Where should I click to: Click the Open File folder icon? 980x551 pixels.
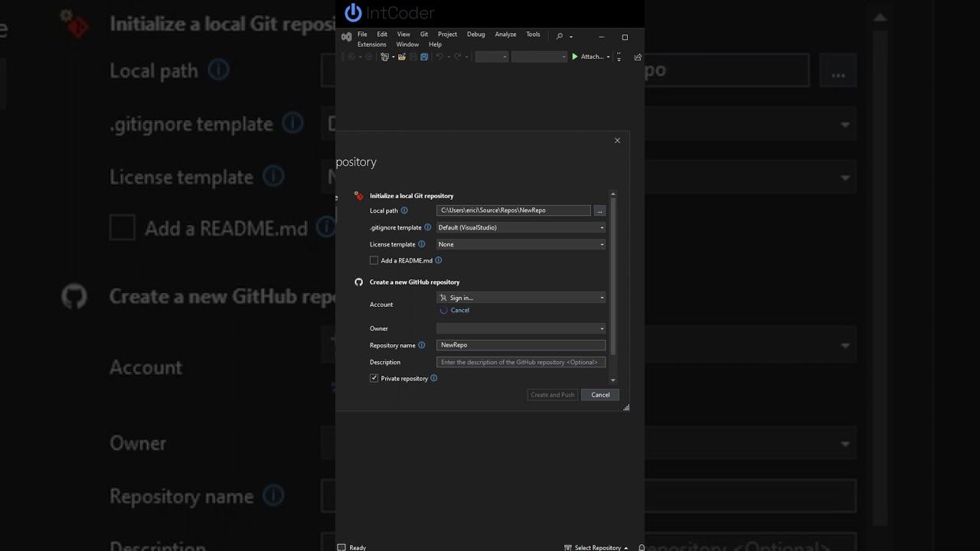pyautogui.click(x=402, y=57)
